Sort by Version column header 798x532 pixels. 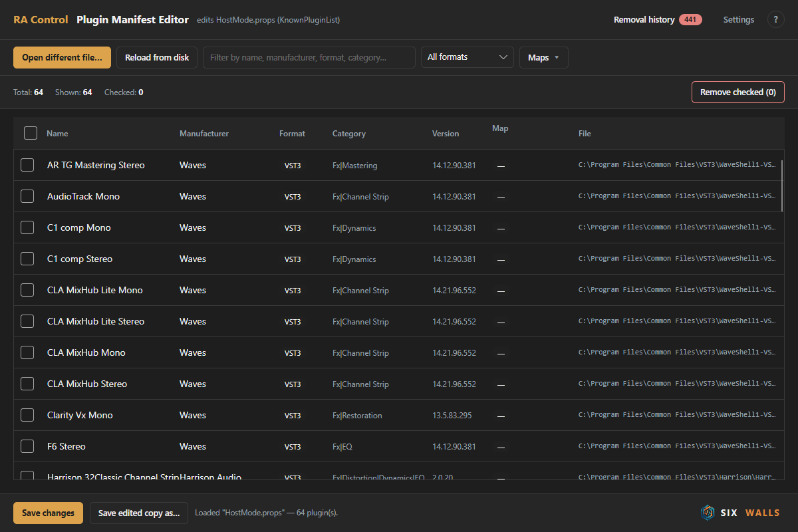coord(446,134)
